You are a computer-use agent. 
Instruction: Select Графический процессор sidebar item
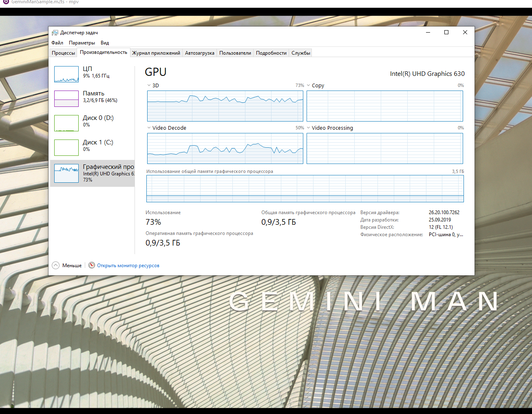tap(93, 173)
